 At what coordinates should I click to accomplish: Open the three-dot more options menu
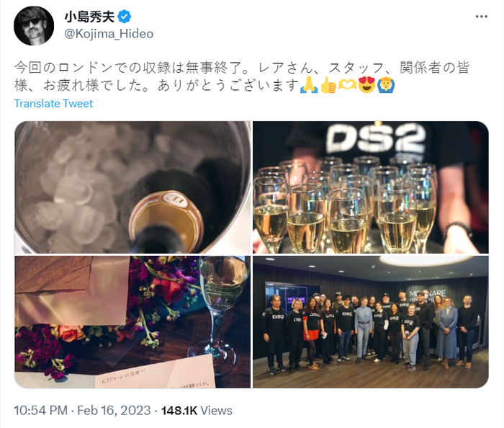point(481,17)
